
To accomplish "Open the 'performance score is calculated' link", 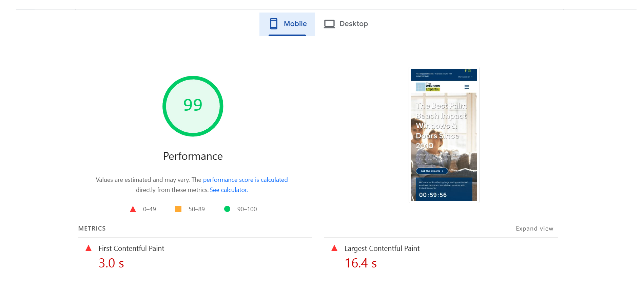I will pos(245,180).
